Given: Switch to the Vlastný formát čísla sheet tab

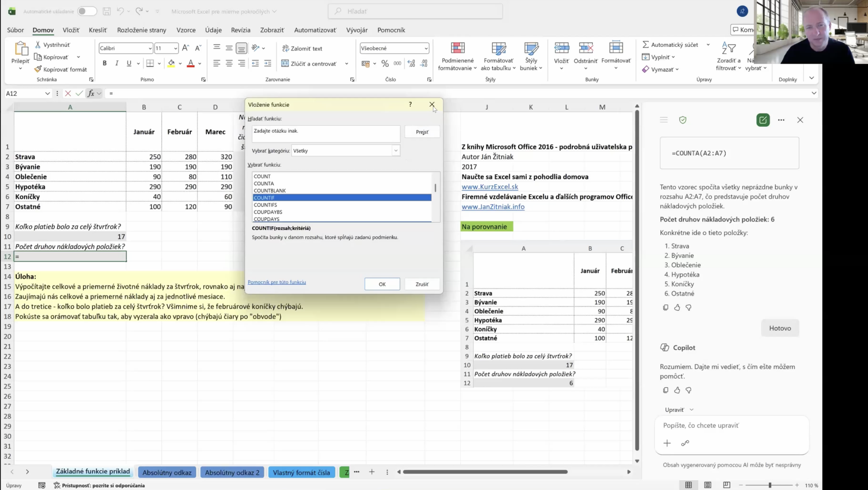Looking at the screenshot, I should tap(301, 472).
